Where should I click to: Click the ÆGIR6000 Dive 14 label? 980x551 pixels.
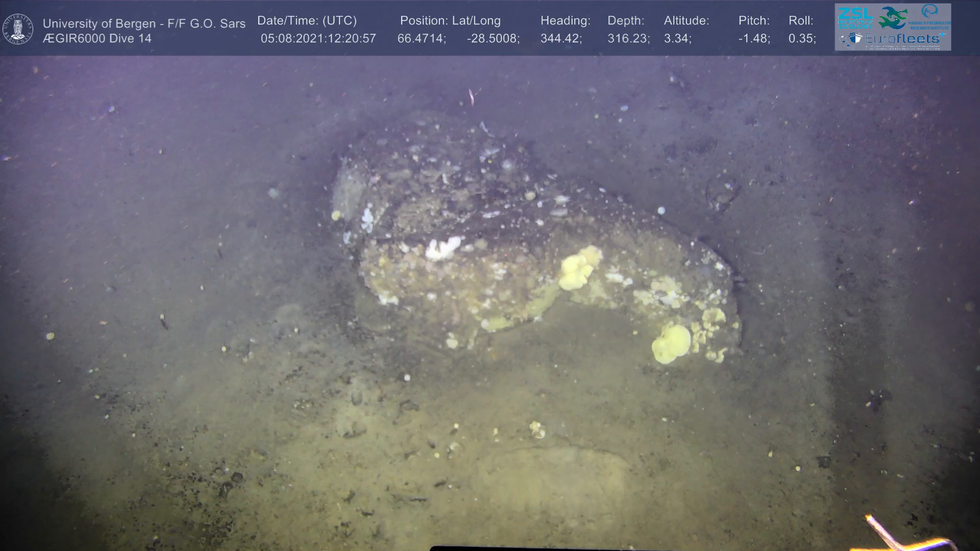(97, 39)
